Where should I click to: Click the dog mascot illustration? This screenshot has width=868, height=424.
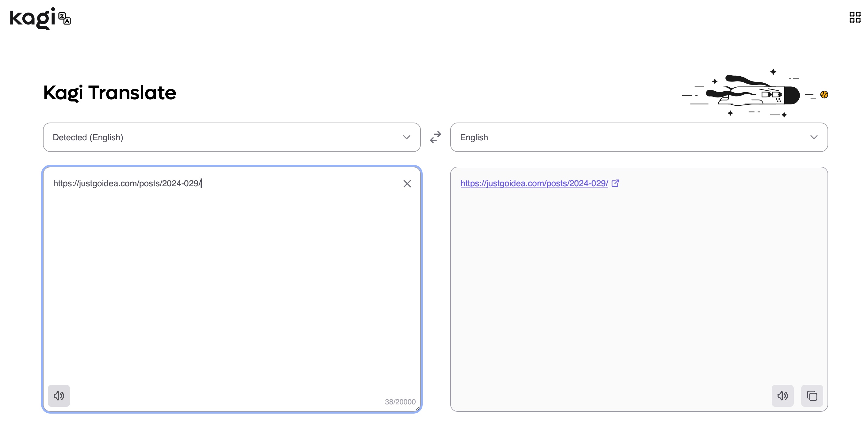(x=755, y=93)
